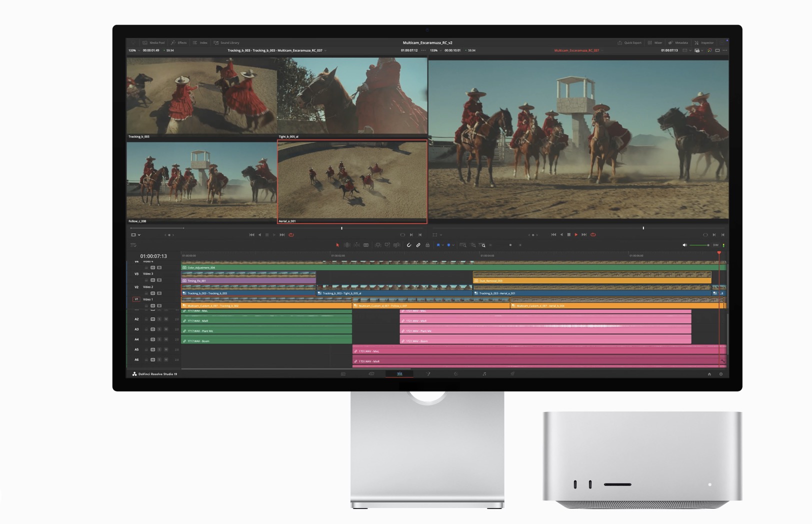The image size is (812, 524).
Task: Open the Fairlight music note page
Action: 484,374
